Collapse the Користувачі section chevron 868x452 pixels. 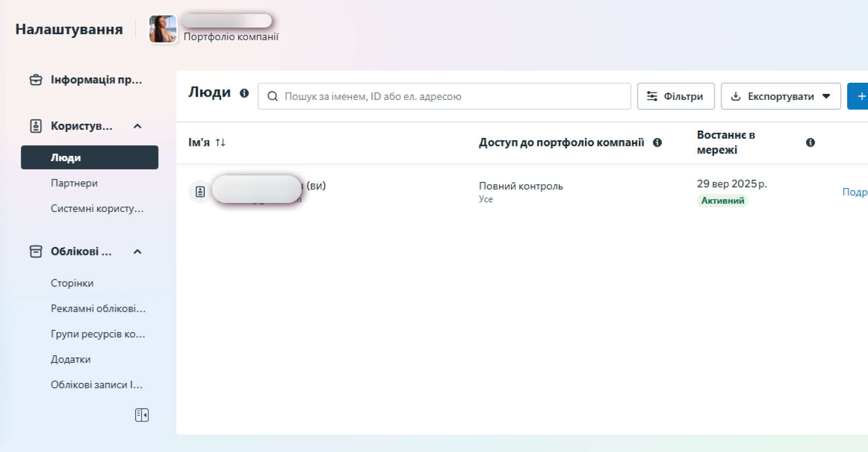pyautogui.click(x=138, y=126)
